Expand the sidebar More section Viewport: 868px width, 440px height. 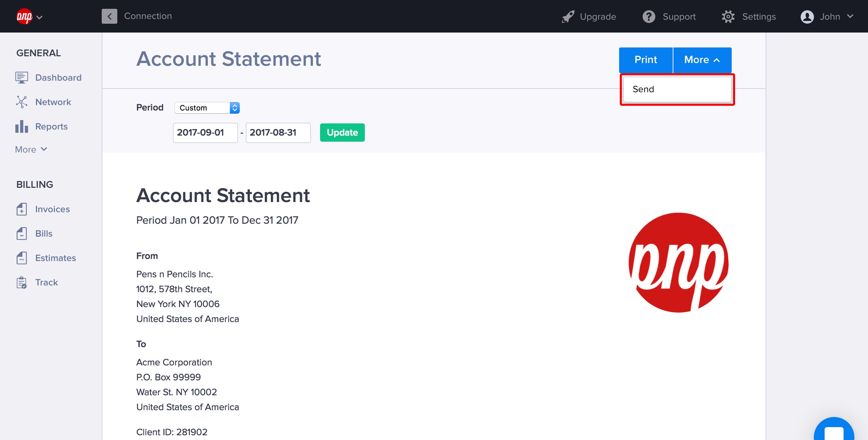click(x=31, y=149)
